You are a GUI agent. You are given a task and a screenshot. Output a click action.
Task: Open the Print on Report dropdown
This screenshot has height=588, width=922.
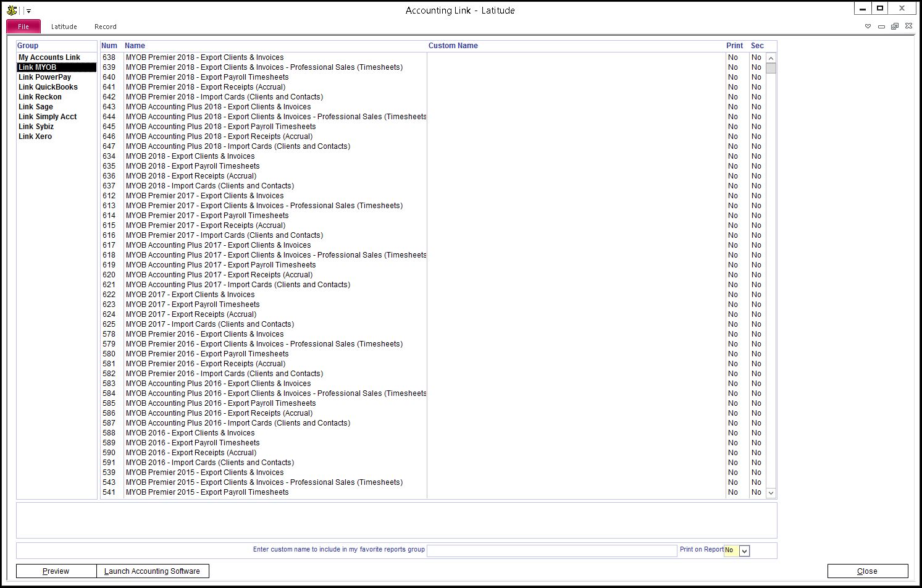(x=744, y=551)
